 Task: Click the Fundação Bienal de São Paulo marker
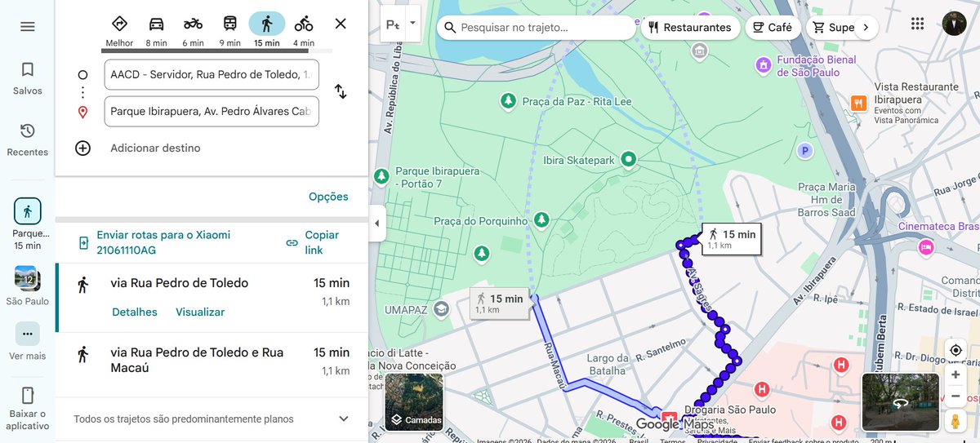(x=764, y=64)
